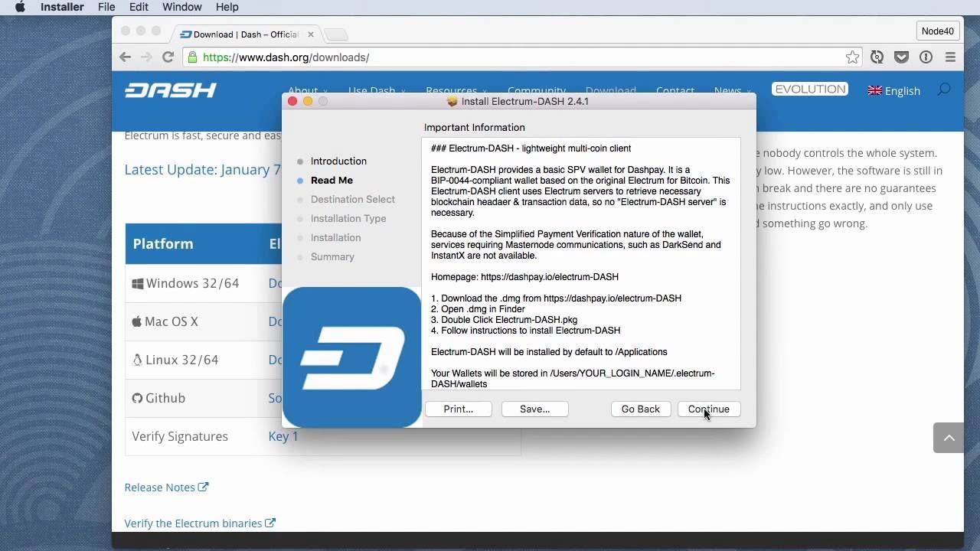Click the website search magnifier icon
This screenshot has height=551, width=980.
944,90
